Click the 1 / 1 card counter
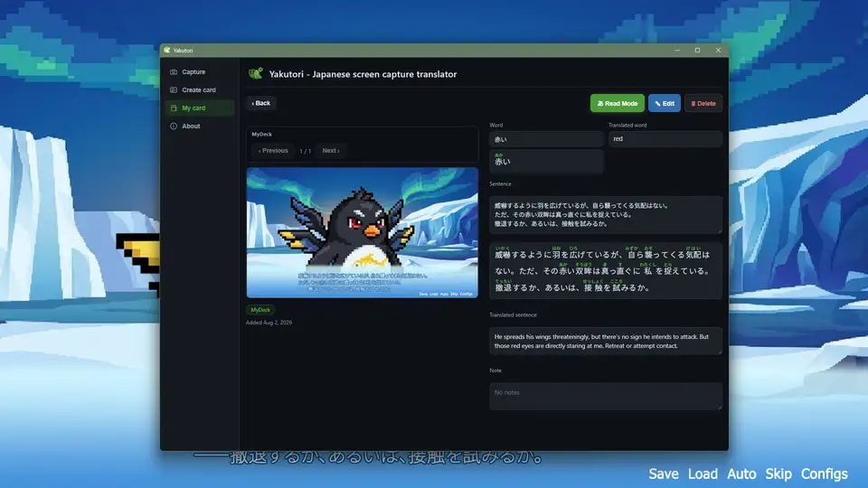Viewport: 868px width, 488px height. click(x=305, y=151)
